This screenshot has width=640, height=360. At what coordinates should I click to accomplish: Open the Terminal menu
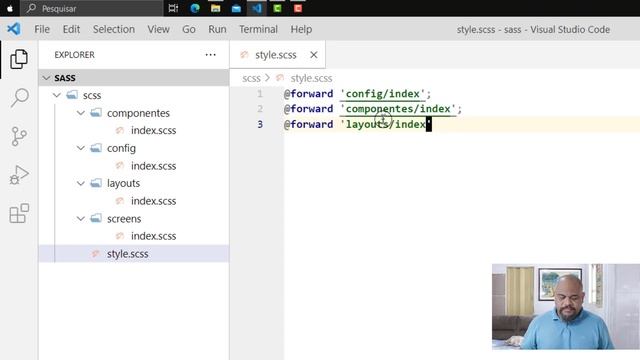pos(258,29)
